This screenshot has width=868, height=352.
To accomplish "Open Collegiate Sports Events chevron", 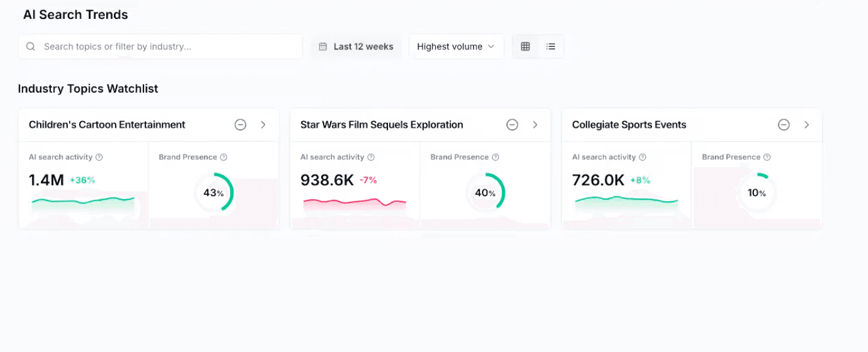I will 807,125.
